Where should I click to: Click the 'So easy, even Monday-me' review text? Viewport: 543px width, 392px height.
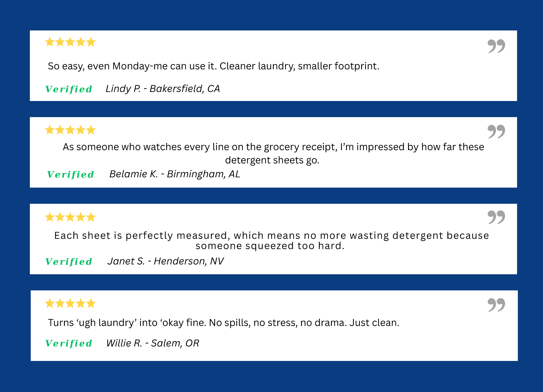(x=214, y=66)
